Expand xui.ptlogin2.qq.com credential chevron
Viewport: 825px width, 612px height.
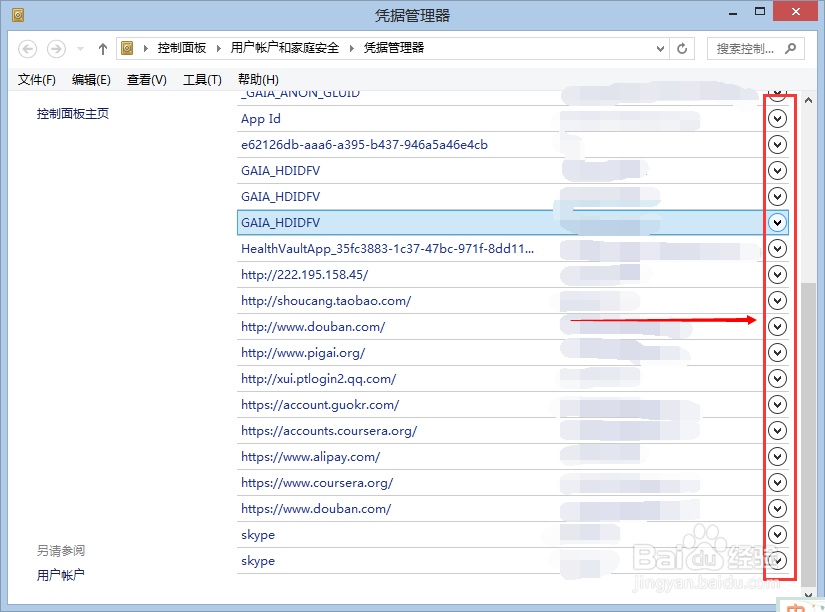point(777,378)
